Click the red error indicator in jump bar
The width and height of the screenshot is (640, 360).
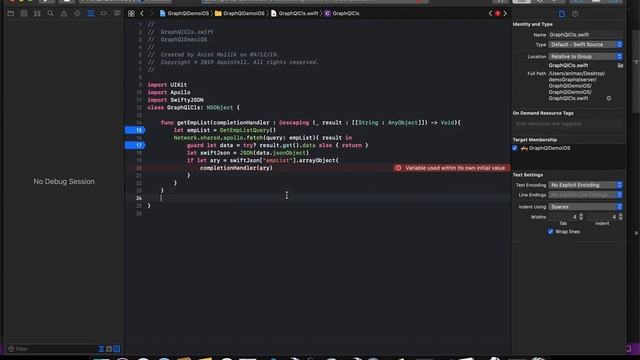[x=498, y=13]
